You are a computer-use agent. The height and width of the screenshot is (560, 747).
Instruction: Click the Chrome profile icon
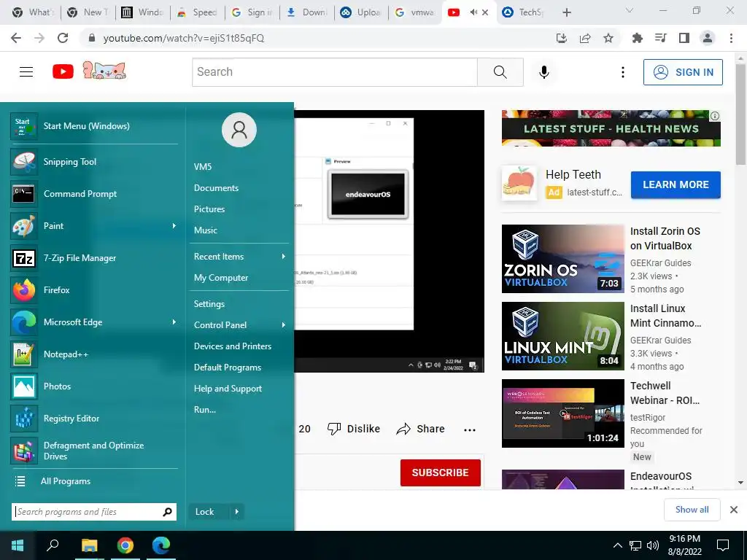click(x=708, y=38)
